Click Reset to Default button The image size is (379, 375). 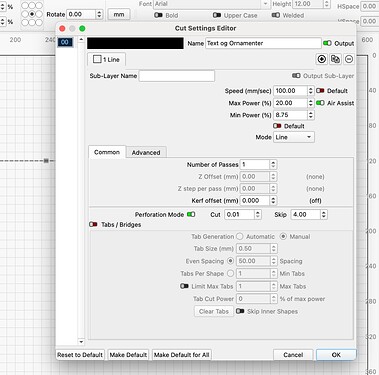click(80, 355)
